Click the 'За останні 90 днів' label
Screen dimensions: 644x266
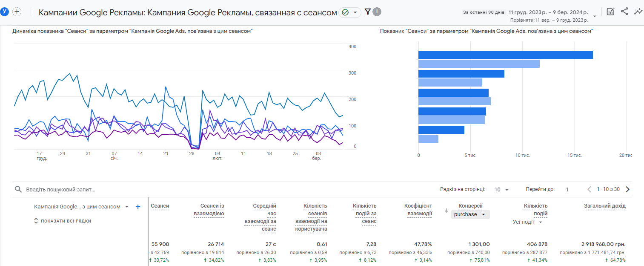pos(484,12)
